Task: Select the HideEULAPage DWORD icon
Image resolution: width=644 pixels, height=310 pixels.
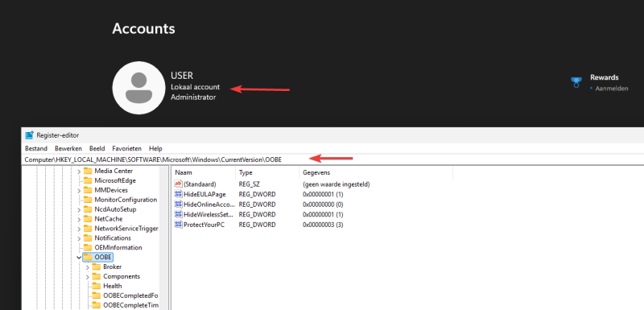Action: [x=178, y=194]
